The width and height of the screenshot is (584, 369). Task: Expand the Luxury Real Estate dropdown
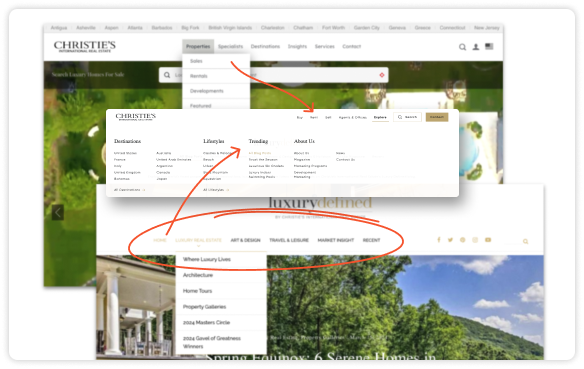(x=199, y=240)
